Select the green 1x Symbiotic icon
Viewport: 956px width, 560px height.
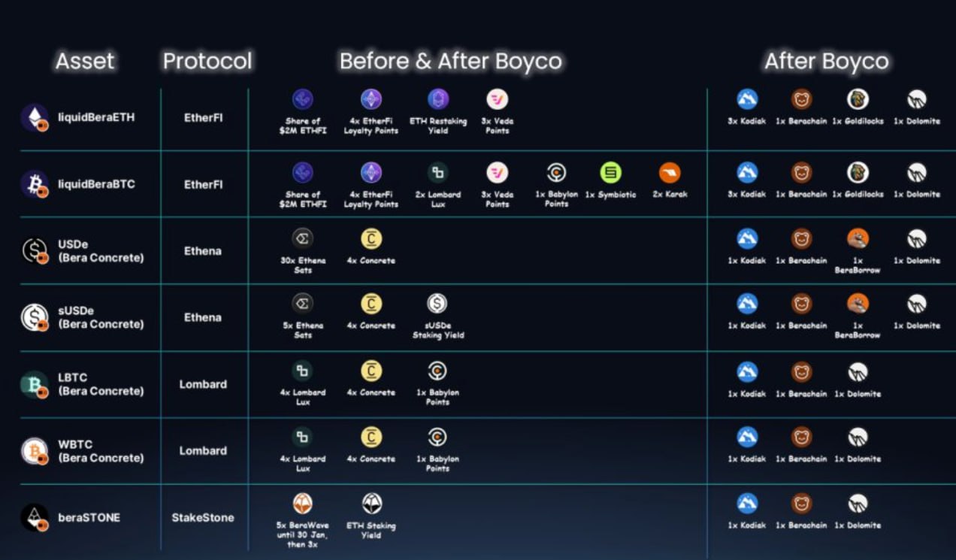[610, 173]
